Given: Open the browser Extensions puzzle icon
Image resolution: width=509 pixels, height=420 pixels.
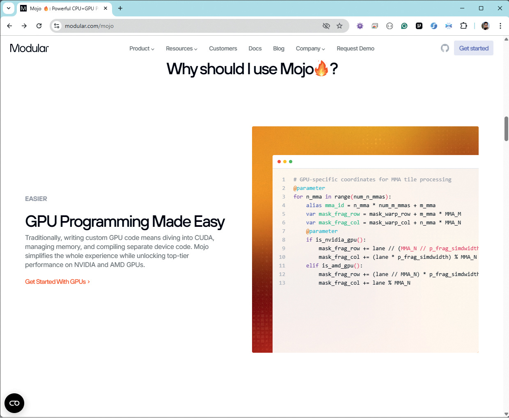Looking at the screenshot, I should pos(463,26).
